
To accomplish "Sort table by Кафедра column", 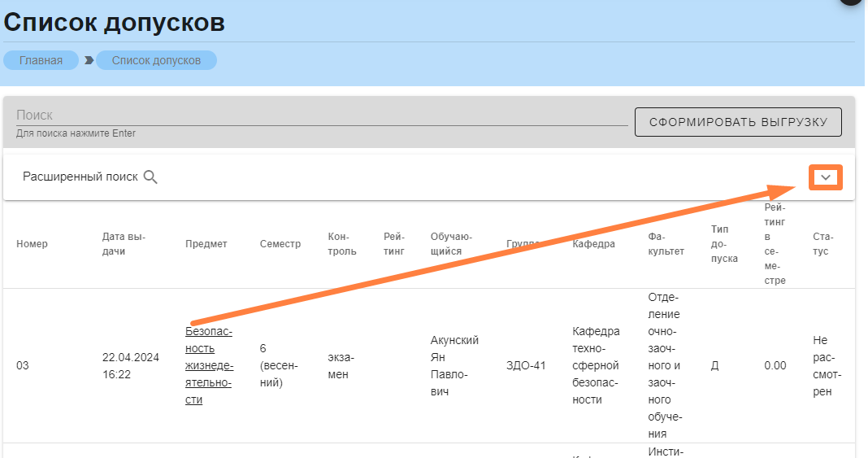I will (x=592, y=244).
